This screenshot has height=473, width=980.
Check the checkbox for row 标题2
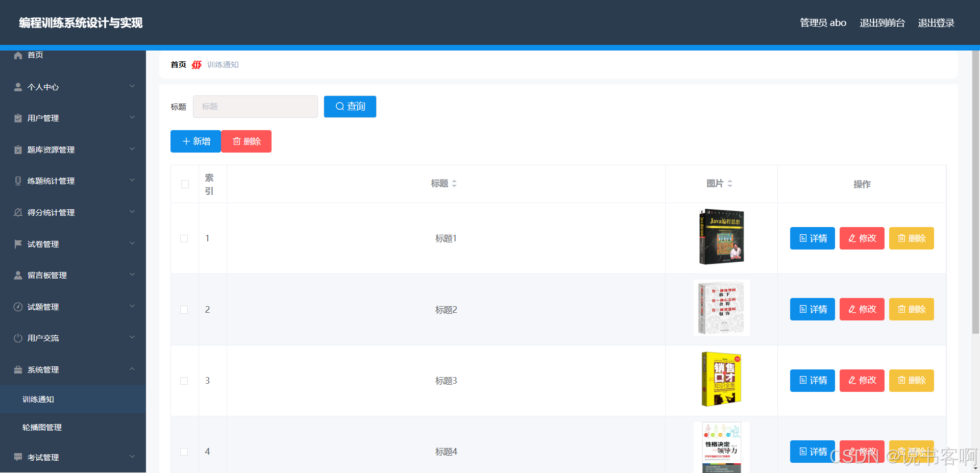click(184, 310)
